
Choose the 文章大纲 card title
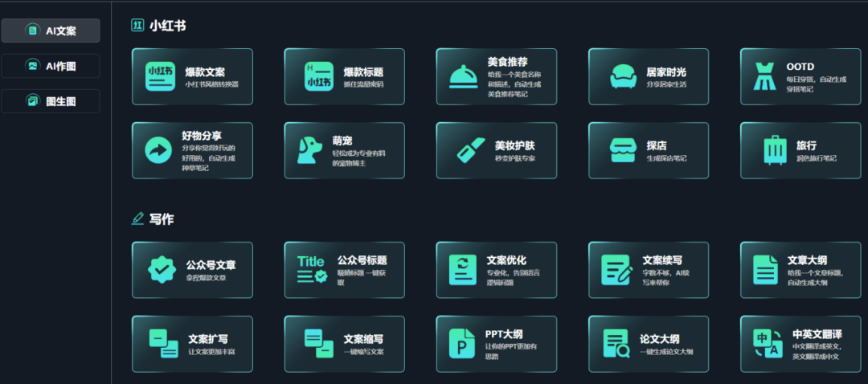(808, 260)
